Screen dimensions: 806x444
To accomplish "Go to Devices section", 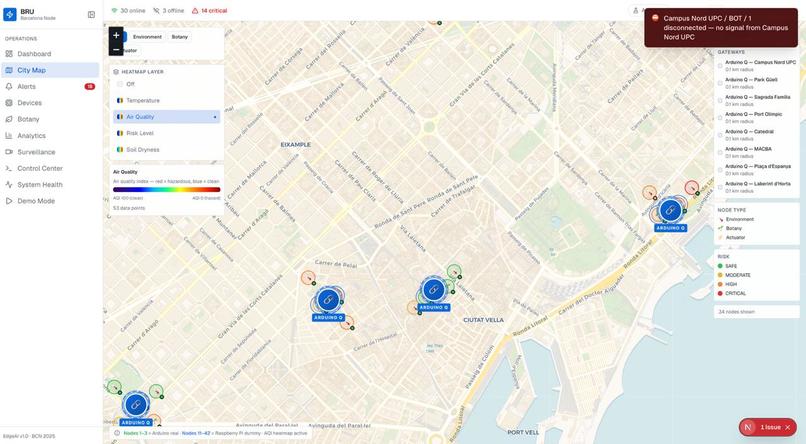I will (50, 103).
